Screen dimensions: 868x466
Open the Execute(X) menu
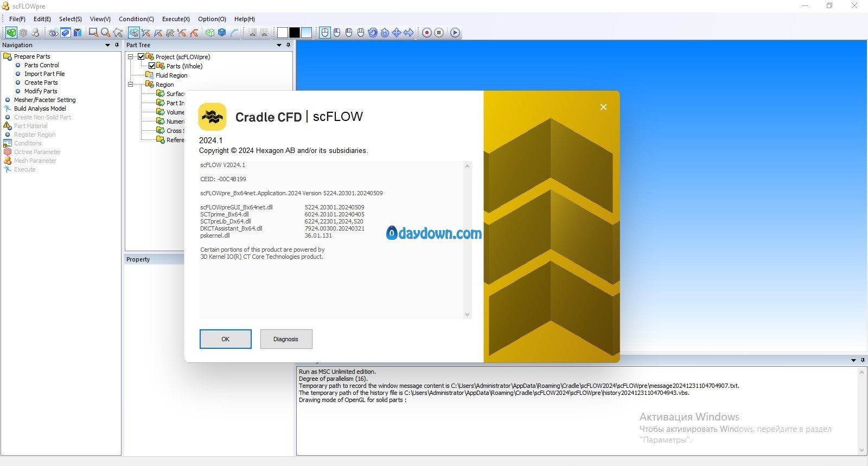pos(176,19)
